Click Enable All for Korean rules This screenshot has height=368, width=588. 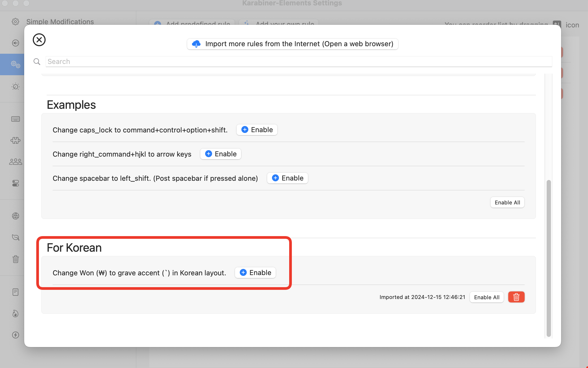coord(487,297)
